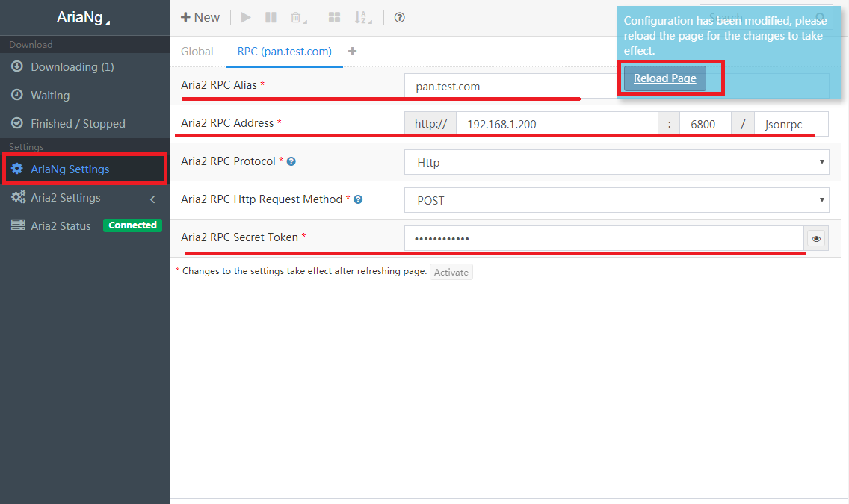Click Http Request Method help icon

358,199
